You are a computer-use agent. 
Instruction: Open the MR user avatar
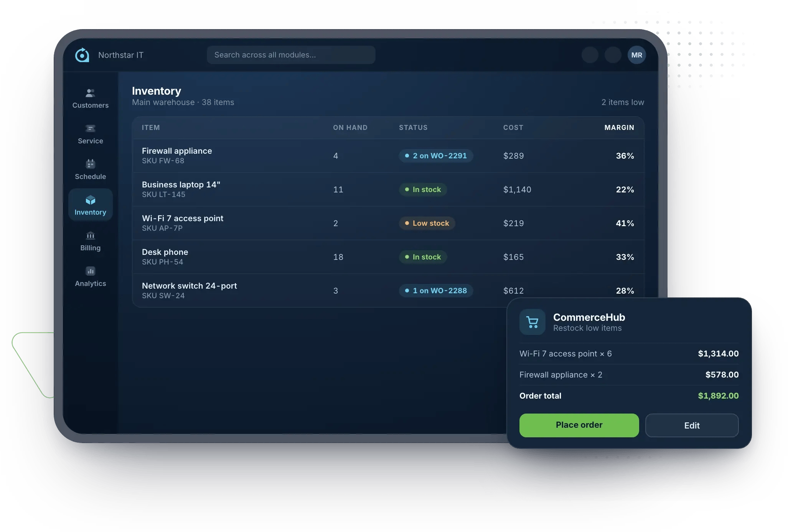point(637,55)
